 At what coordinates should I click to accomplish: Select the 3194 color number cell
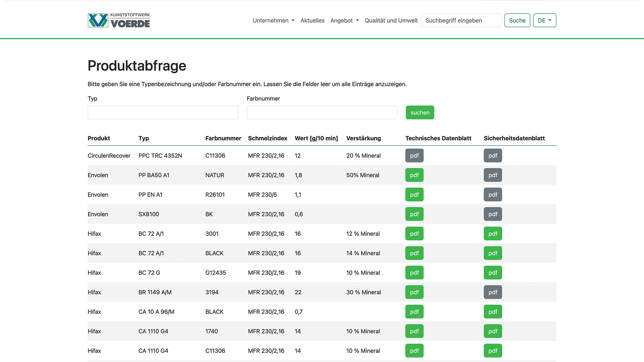tap(212, 292)
